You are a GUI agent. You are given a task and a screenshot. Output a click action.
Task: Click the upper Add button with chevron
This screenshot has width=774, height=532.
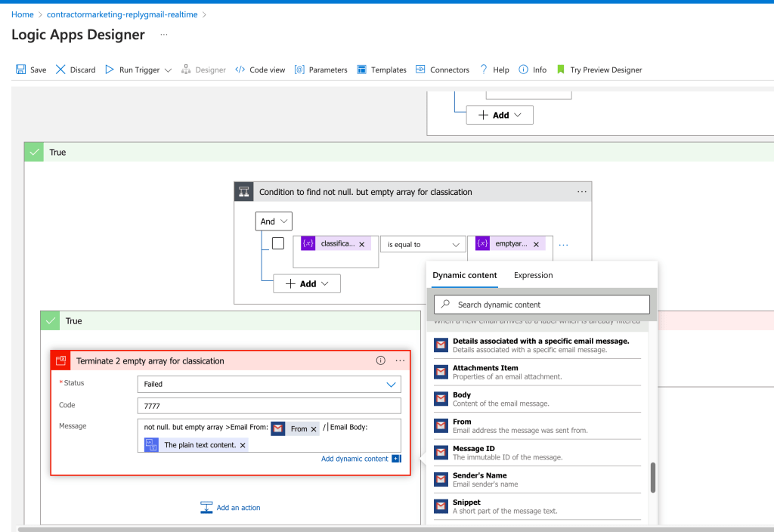click(500, 115)
